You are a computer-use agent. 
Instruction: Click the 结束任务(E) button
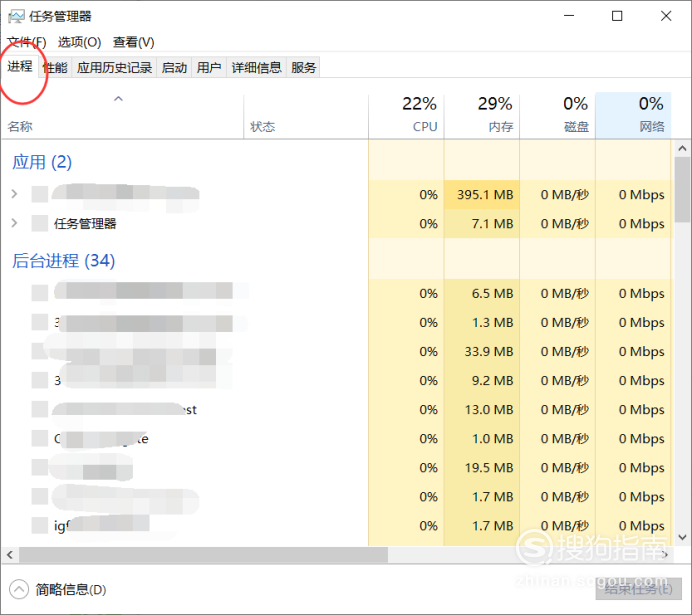[x=638, y=589]
